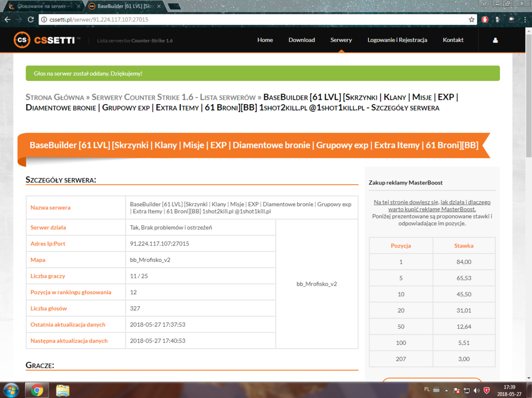Close the Głosowanie na serwer tab
Viewport: 532px width, 398px height.
[x=78, y=6]
